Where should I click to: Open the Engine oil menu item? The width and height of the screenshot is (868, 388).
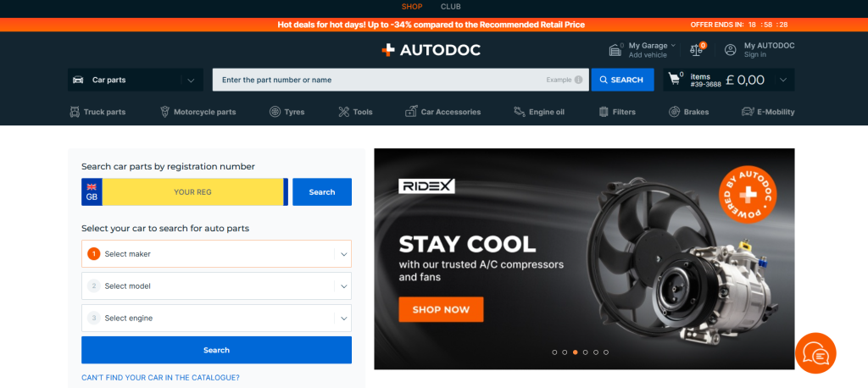(538, 112)
